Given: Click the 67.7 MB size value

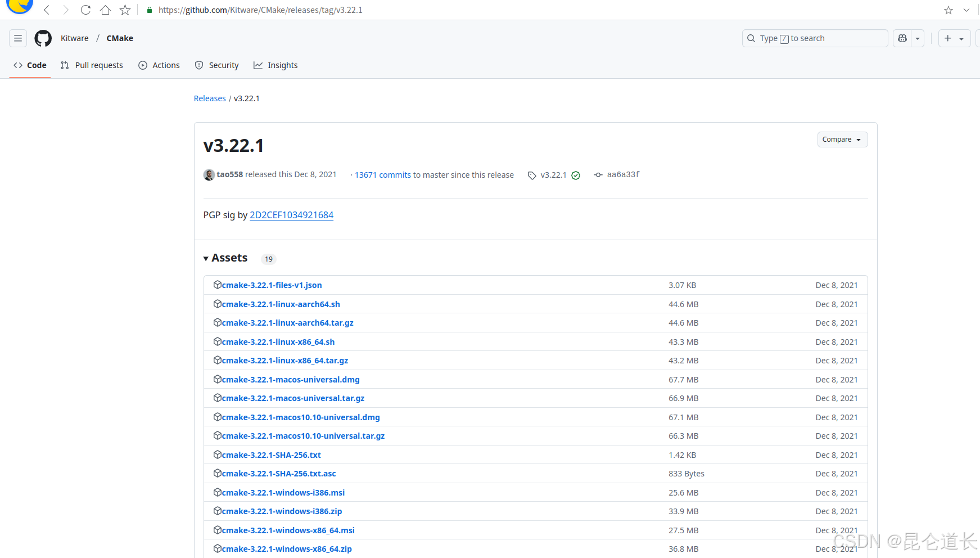Looking at the screenshot, I should coord(684,380).
